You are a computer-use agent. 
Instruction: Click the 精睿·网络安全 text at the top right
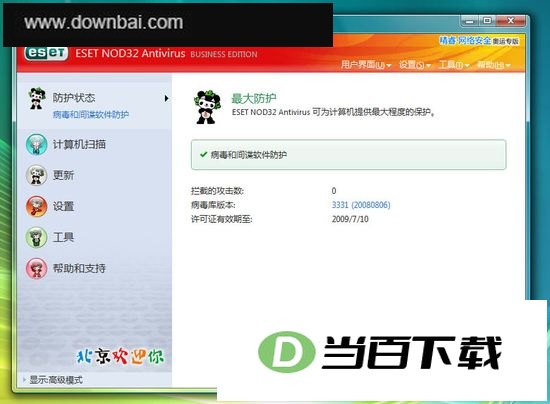click(x=465, y=41)
